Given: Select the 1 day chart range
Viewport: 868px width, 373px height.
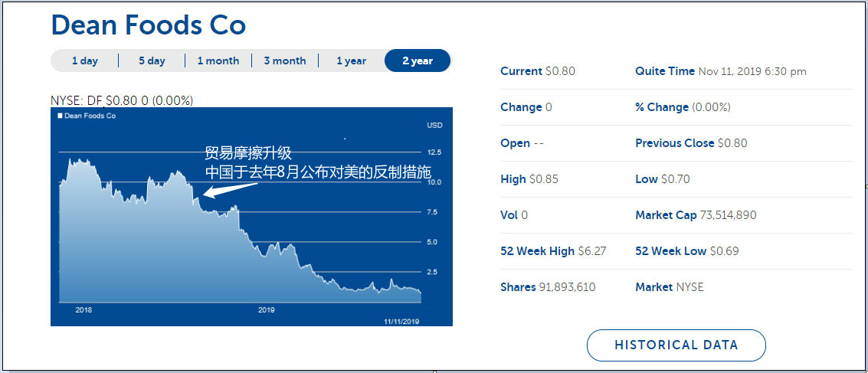Looking at the screenshot, I should pos(85,61).
